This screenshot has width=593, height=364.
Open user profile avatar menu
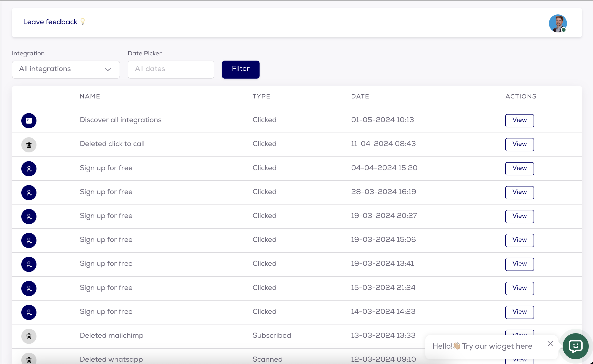click(x=557, y=23)
